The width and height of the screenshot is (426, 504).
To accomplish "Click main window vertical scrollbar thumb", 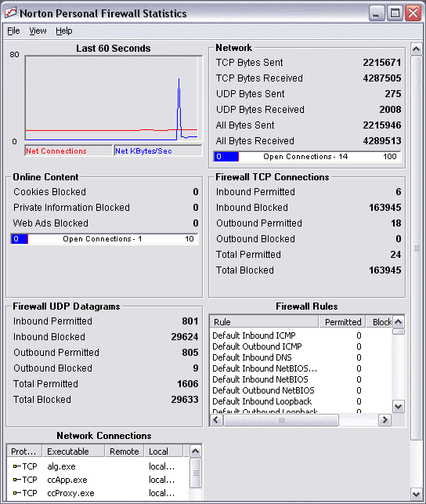I will click(417, 248).
